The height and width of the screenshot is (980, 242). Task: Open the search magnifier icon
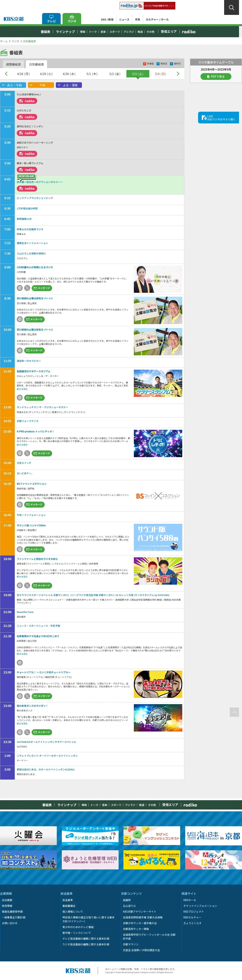(231, 8)
